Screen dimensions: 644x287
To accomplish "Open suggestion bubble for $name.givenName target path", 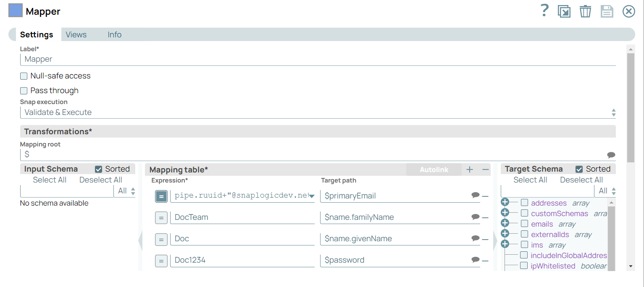I will [x=476, y=238].
